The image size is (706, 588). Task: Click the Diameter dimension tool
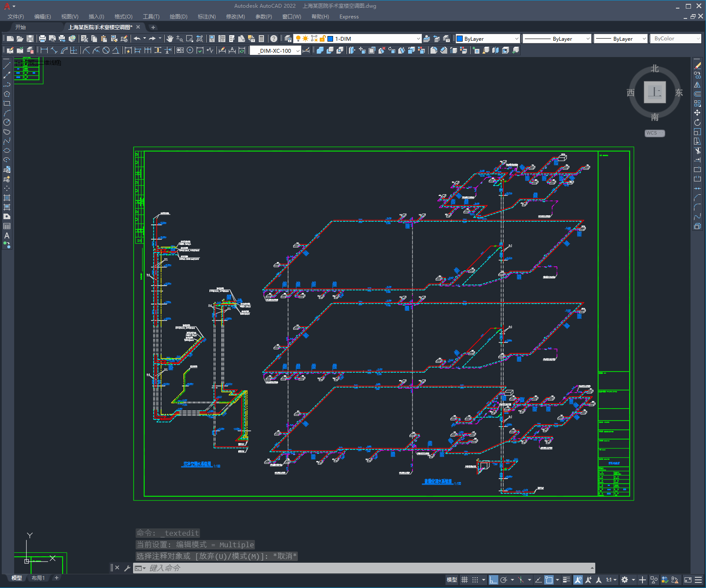click(106, 50)
